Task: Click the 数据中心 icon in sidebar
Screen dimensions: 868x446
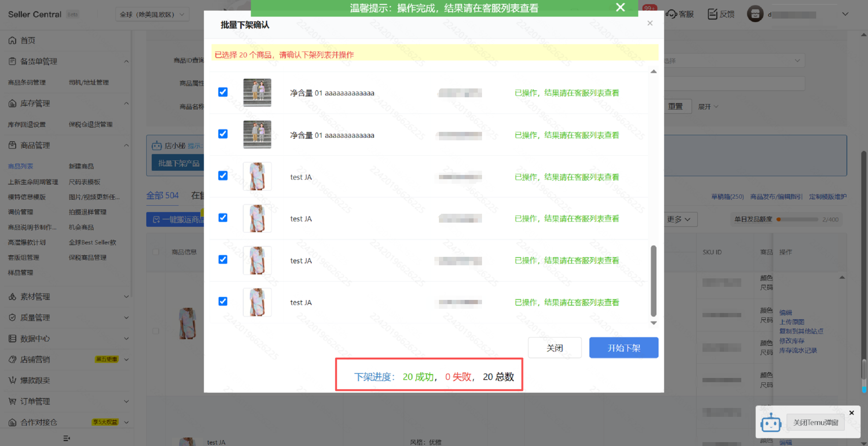Action: pyautogui.click(x=12, y=338)
